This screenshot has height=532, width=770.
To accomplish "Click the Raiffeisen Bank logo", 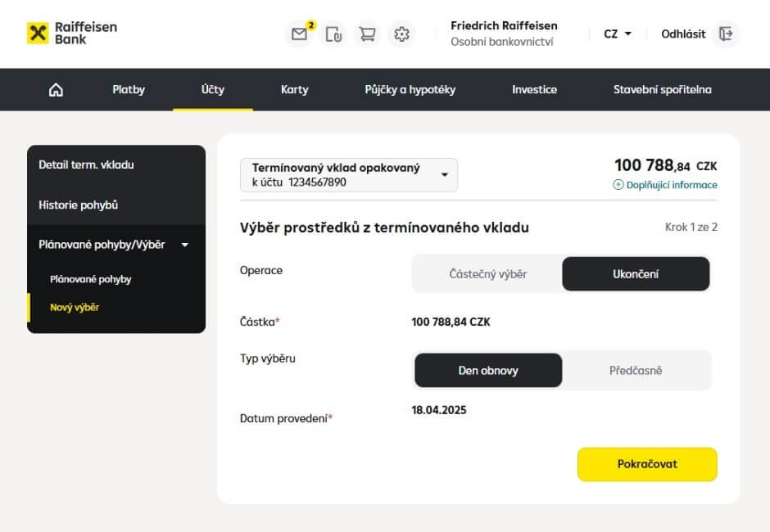I will (72, 33).
